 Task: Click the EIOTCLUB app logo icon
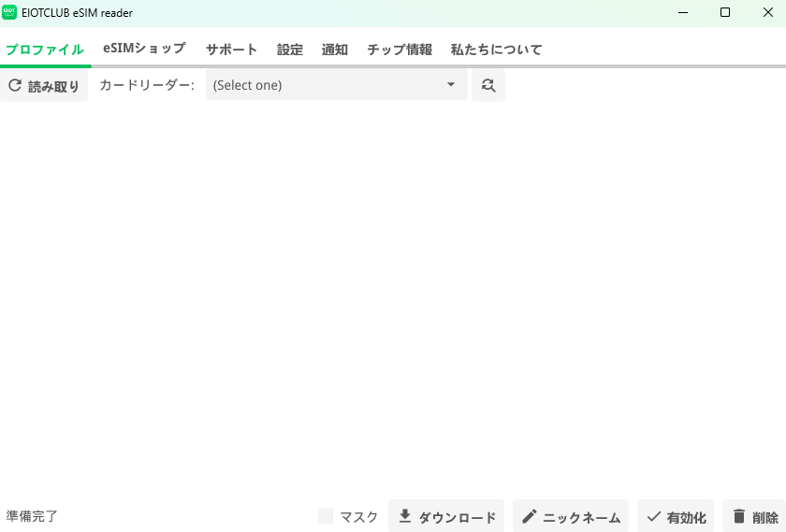(x=9, y=12)
